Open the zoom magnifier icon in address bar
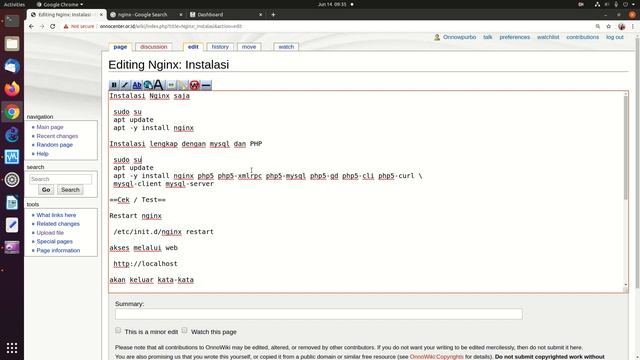The height and width of the screenshot is (360, 640). 598,26
